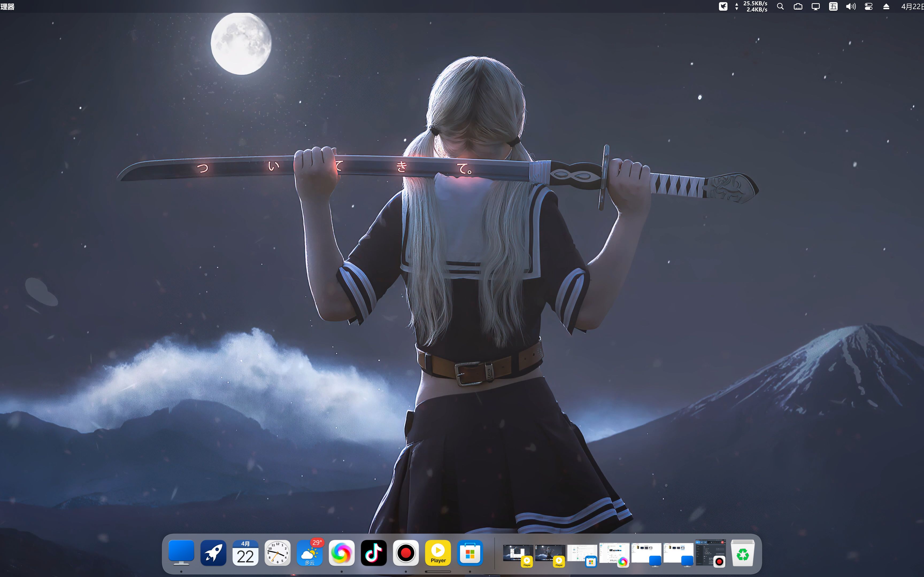Switch the 五 input method indicator
The image size is (924, 577).
833,6
